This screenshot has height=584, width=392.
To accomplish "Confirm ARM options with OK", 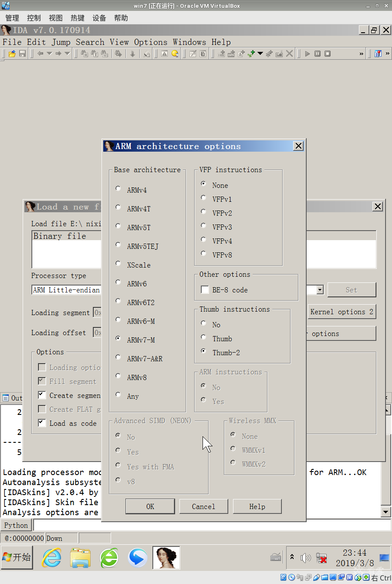I will [x=150, y=506].
